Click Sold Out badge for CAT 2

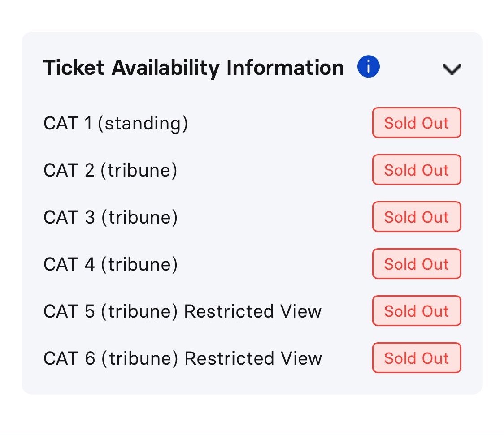(x=417, y=169)
